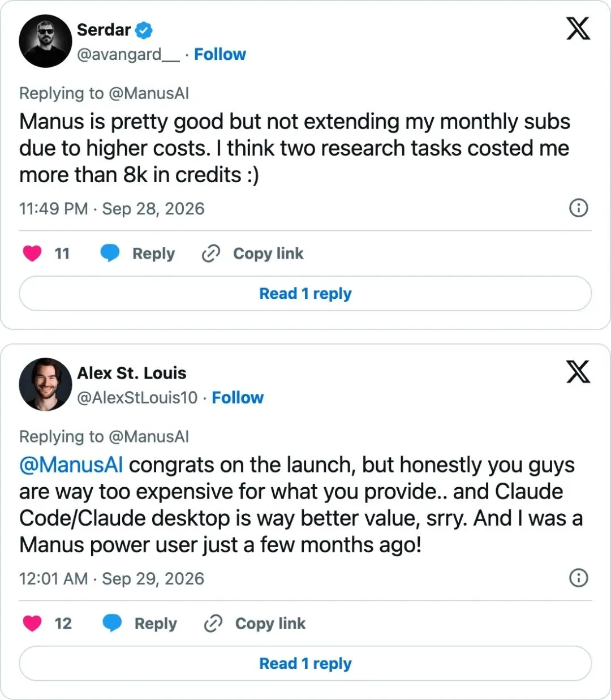The height and width of the screenshot is (700, 611).
Task: Click chain link icon under Serdar's tweet
Action: coord(210,254)
